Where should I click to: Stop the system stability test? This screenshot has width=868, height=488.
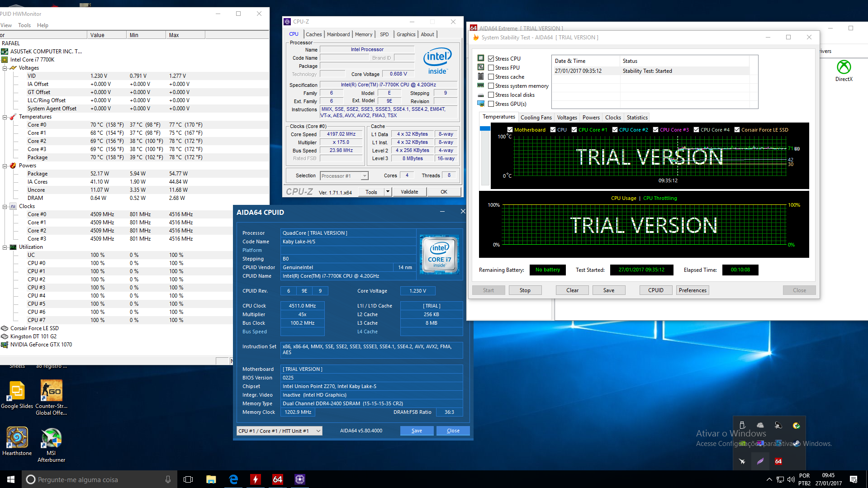[x=525, y=290]
